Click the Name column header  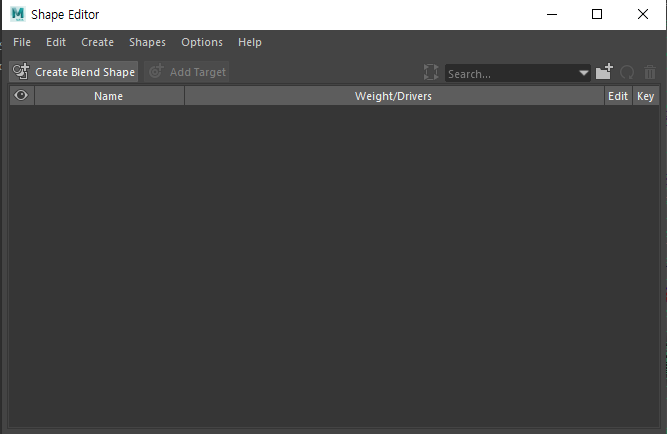tap(109, 96)
